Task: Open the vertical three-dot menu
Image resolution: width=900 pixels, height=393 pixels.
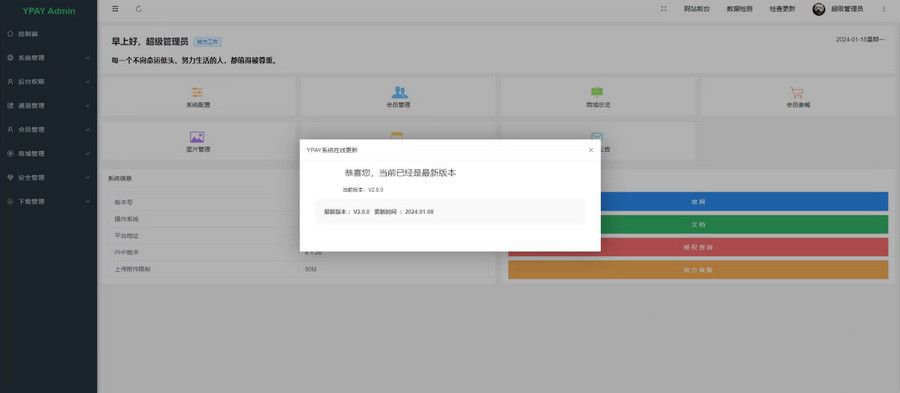Action: 883,9
